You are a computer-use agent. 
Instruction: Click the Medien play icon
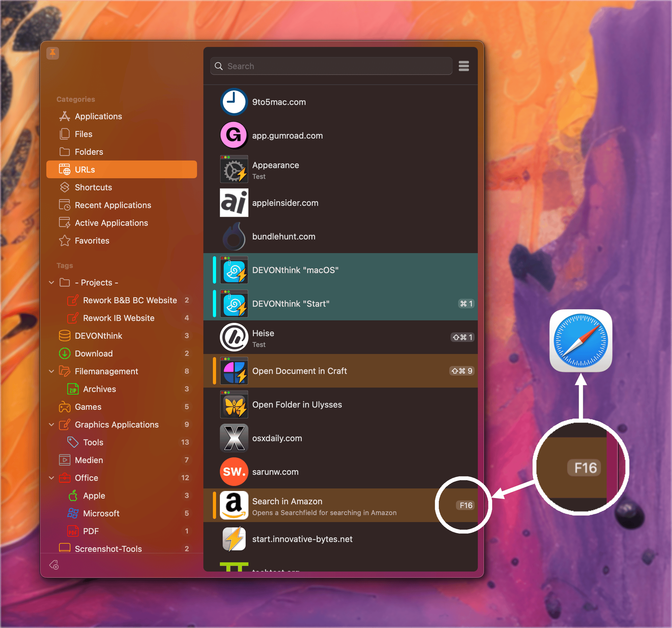coord(64,460)
